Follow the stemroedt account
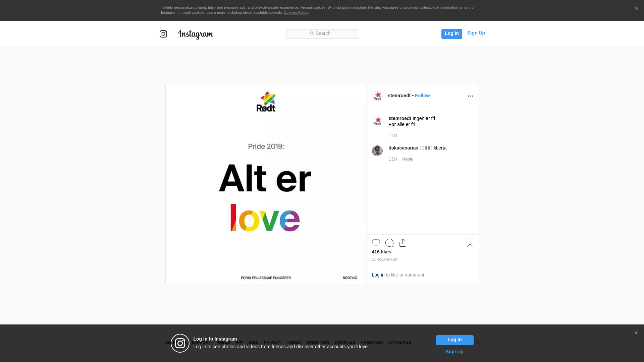This screenshot has width=644, height=362. (422, 96)
